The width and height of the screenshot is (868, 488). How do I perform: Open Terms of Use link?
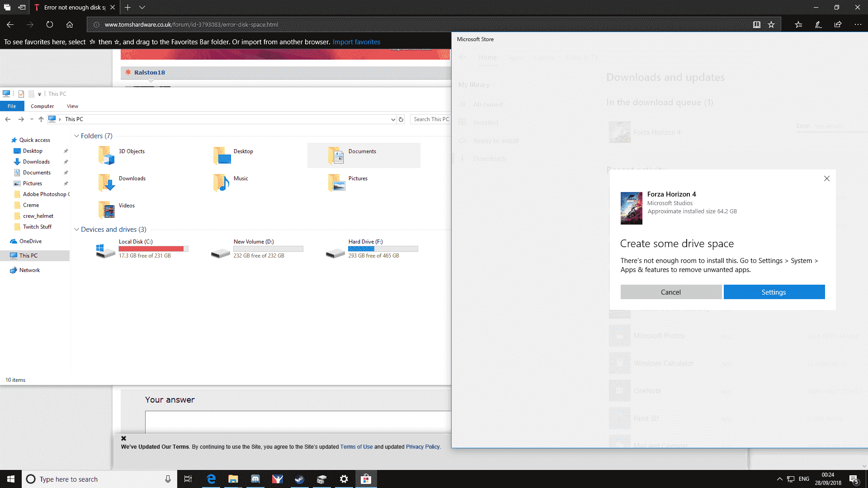(356, 447)
